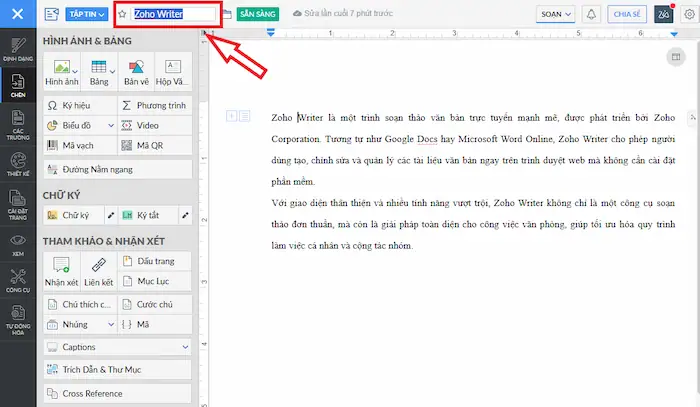Insert a Liên kết hyperlink
700x407 pixels.
tap(98, 270)
